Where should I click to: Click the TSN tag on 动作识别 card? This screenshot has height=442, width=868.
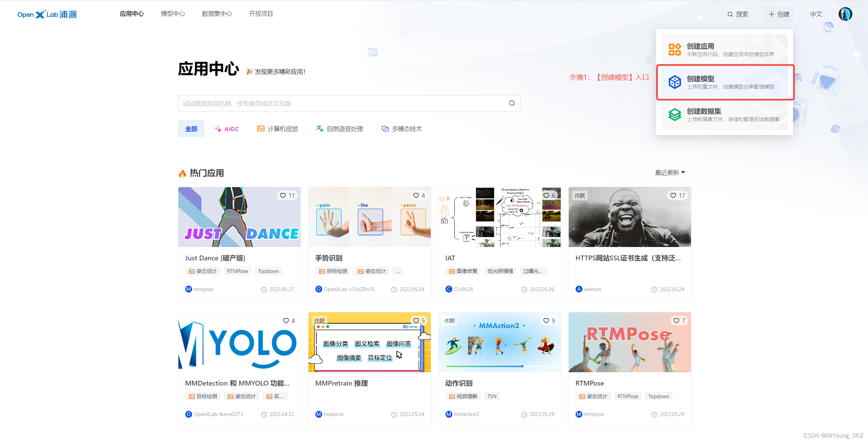[x=492, y=396]
